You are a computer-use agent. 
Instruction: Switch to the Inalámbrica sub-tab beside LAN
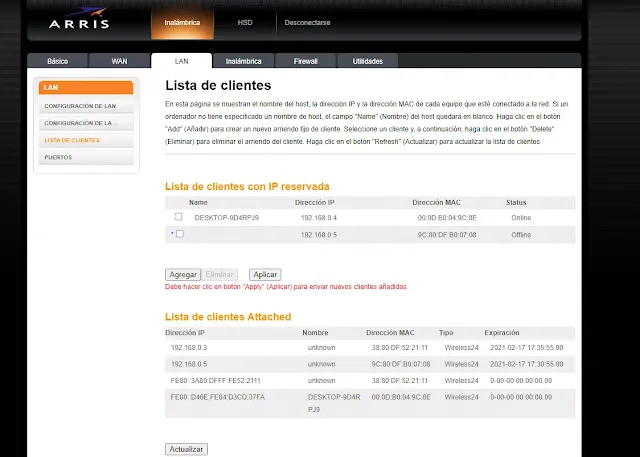click(244, 61)
